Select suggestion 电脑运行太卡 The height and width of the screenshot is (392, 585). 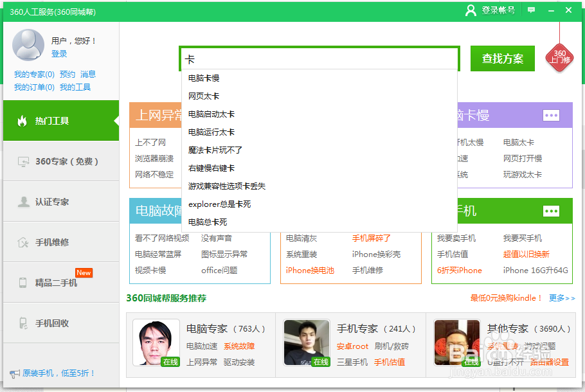(319, 132)
